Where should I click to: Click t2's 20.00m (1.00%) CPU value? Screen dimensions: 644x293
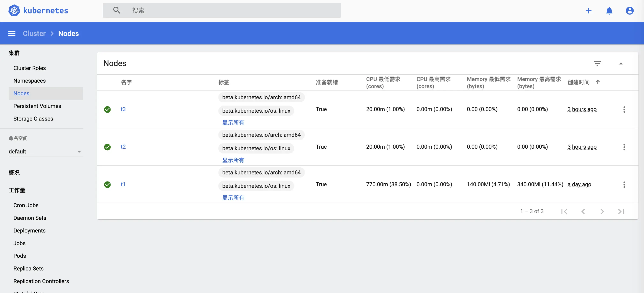point(385,147)
